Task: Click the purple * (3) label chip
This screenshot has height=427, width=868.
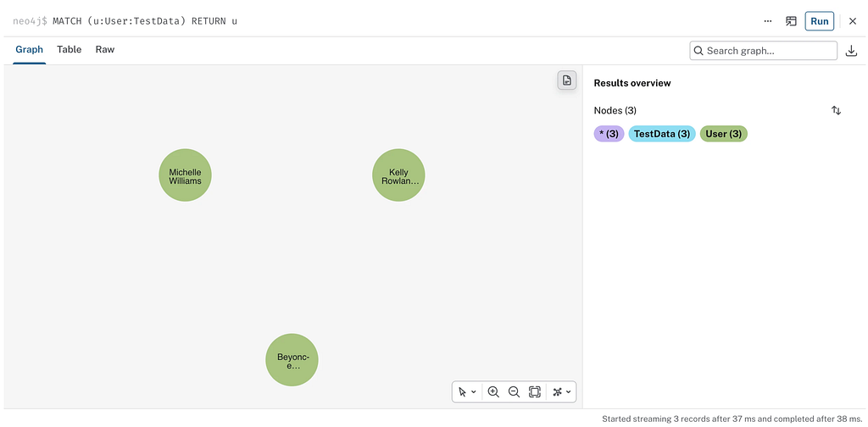Action: [x=609, y=134]
